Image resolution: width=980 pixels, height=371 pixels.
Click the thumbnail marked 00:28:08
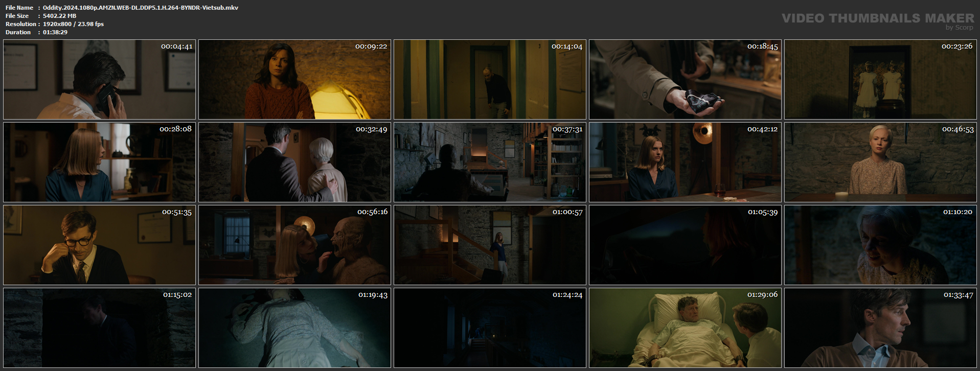(99, 163)
